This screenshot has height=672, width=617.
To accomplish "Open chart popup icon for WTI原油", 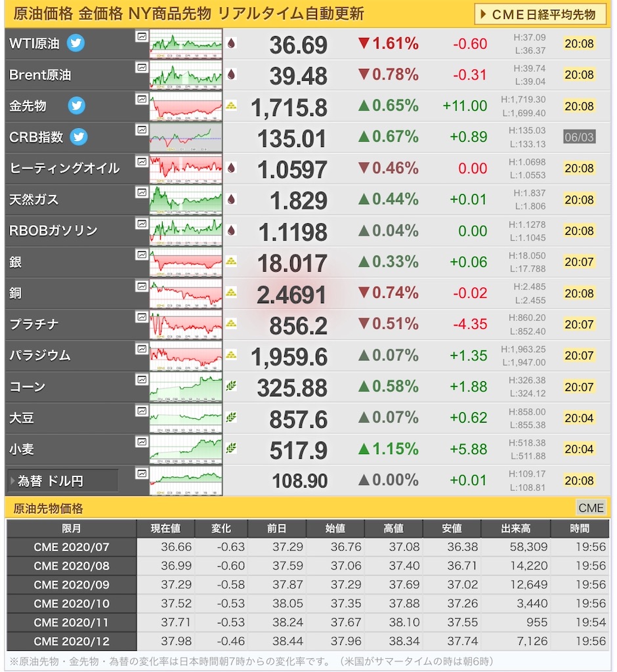I will pyautogui.click(x=142, y=37).
